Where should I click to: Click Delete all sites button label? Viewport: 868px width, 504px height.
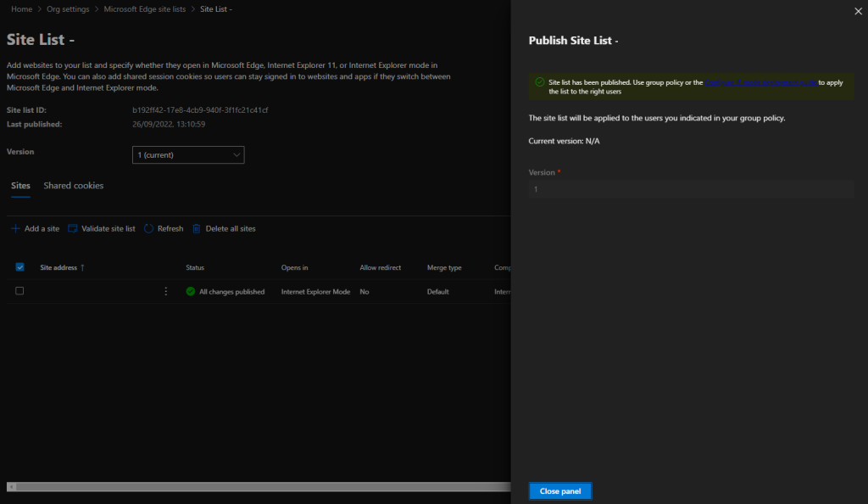(x=231, y=228)
